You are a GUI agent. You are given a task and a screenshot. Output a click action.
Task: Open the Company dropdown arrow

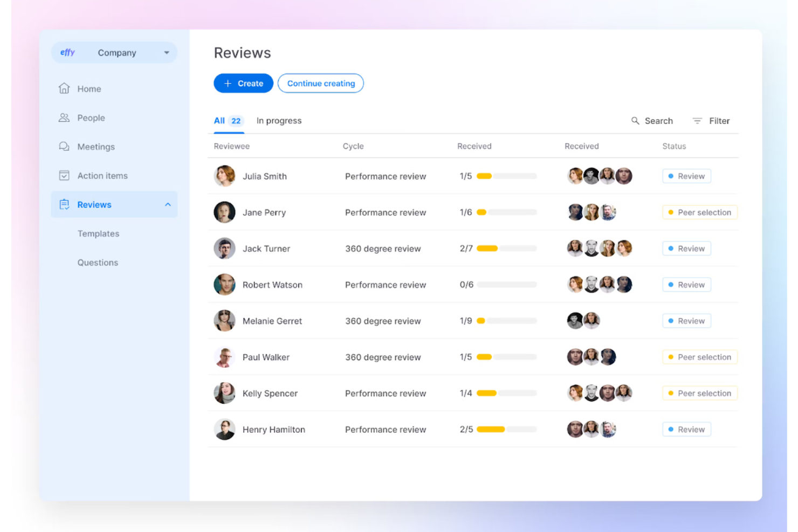pyautogui.click(x=167, y=53)
